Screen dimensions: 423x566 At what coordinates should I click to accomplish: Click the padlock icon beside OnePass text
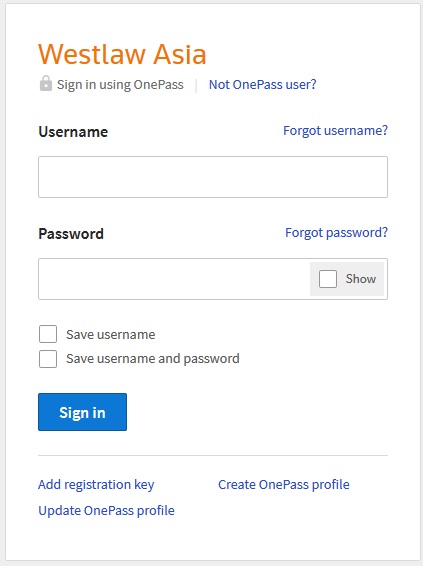[46, 83]
